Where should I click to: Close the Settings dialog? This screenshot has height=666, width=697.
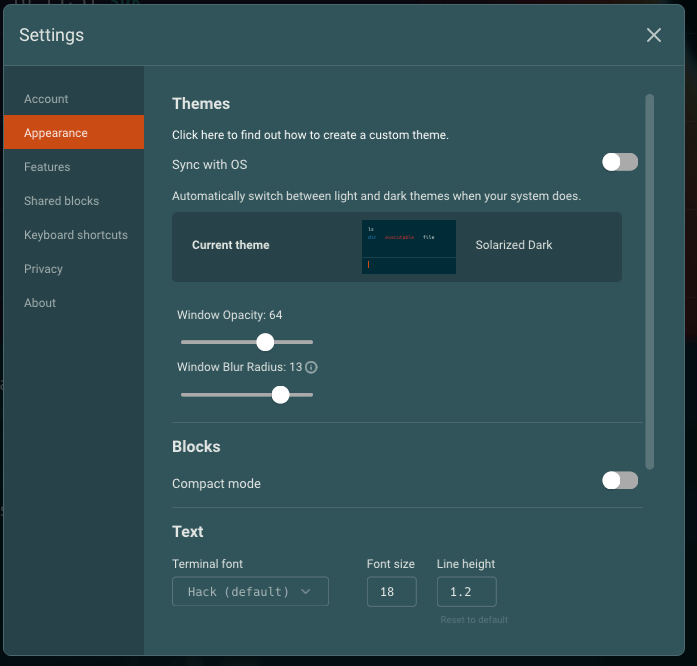point(653,35)
